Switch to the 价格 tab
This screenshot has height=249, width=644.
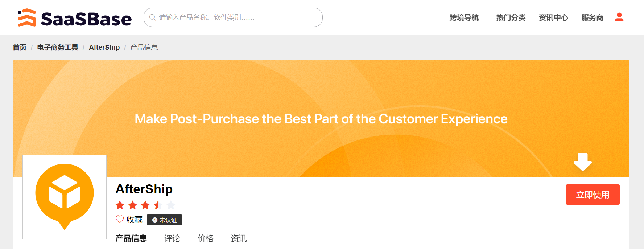(205, 238)
